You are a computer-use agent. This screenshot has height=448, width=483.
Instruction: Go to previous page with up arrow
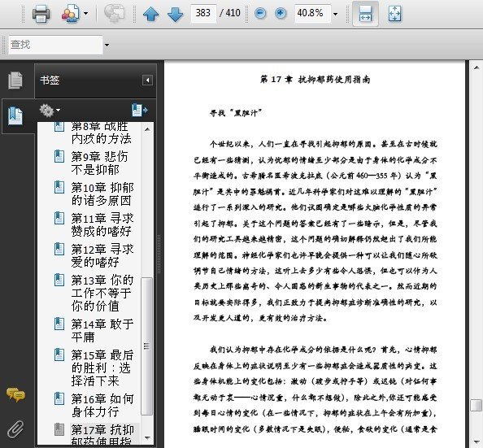(150, 14)
